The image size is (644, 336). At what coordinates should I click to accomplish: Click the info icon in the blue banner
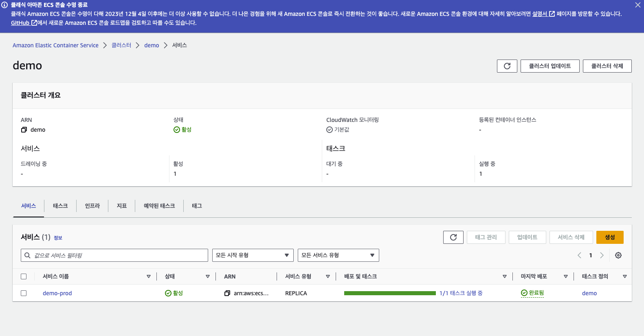(5, 5)
